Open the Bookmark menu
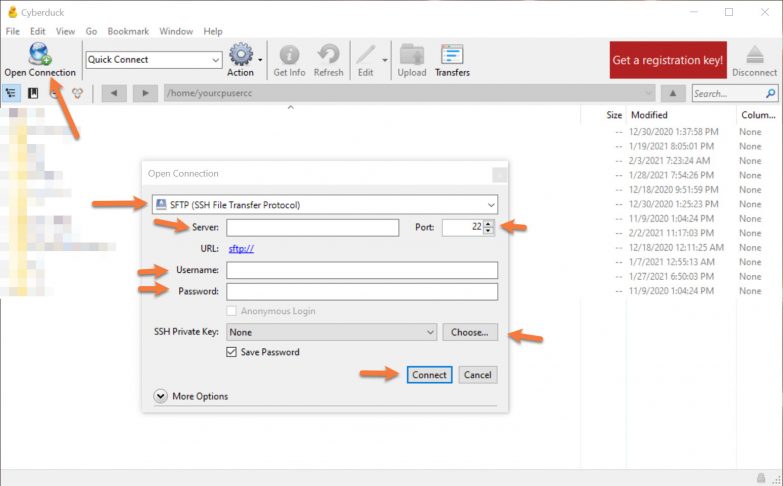This screenshot has height=486, width=783. tap(127, 31)
